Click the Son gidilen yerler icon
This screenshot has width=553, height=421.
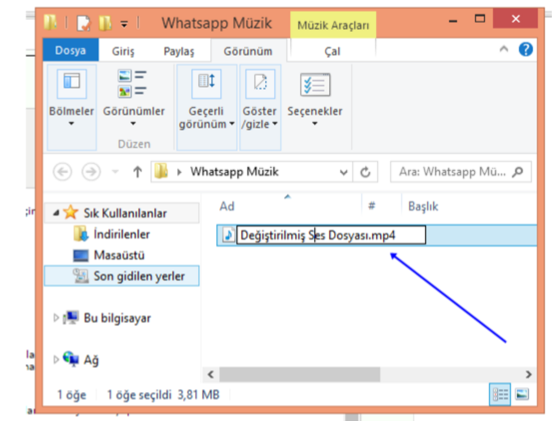(80, 276)
